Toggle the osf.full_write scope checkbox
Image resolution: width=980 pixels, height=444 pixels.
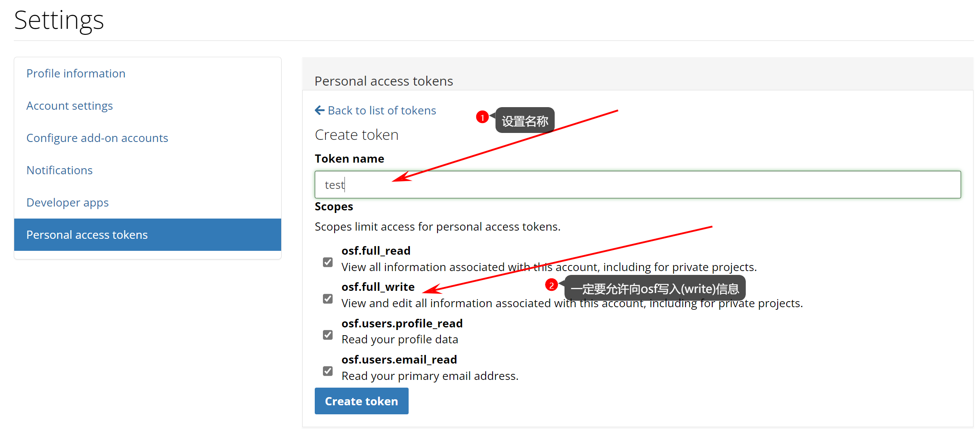coord(328,299)
